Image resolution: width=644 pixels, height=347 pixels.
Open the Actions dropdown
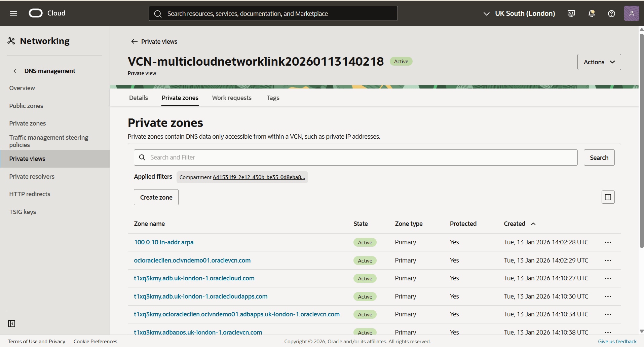point(599,62)
